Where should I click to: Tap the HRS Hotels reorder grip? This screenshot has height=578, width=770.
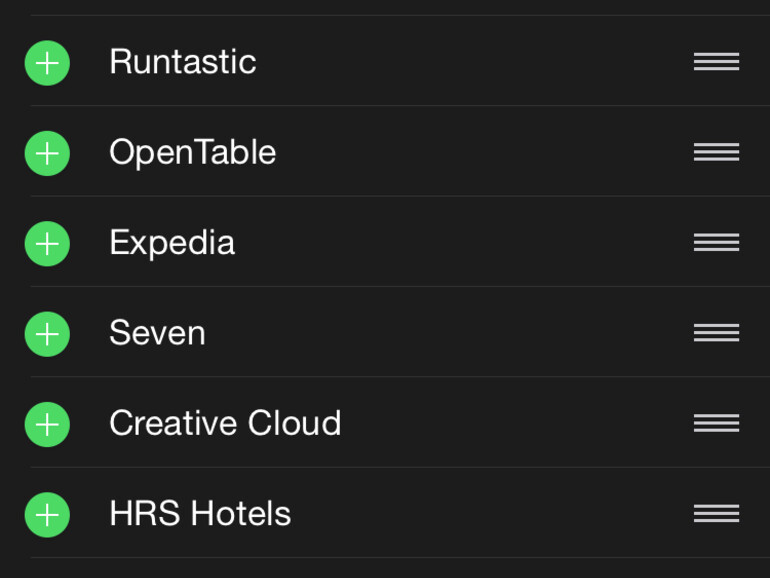pos(716,514)
